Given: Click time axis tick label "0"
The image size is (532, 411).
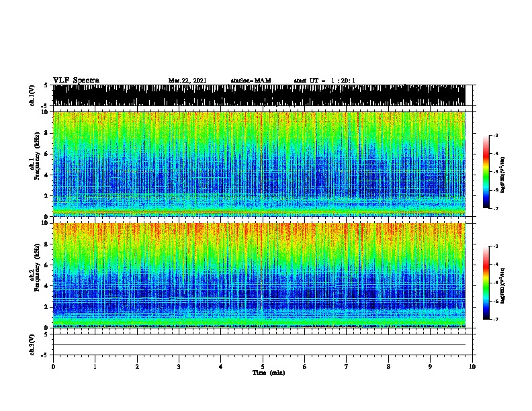Looking at the screenshot, I should tap(53, 367).
